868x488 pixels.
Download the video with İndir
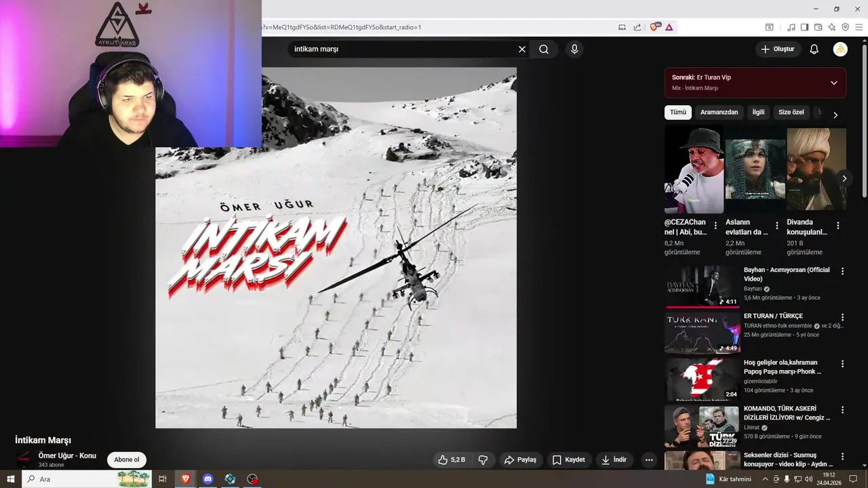[614, 460]
